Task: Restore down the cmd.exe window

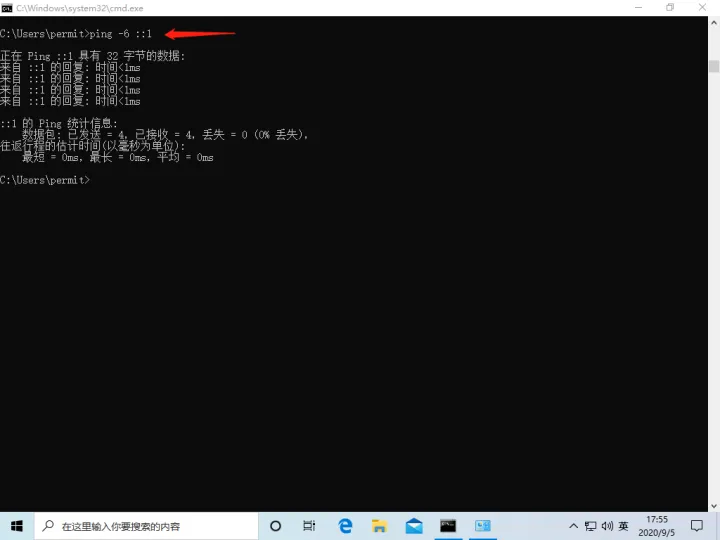Action: point(670,8)
